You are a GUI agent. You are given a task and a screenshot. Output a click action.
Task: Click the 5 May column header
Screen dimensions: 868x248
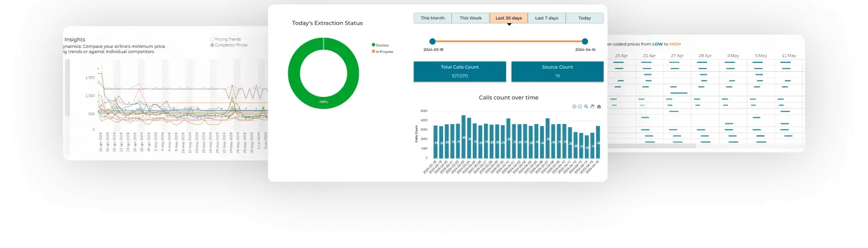pos(761,55)
